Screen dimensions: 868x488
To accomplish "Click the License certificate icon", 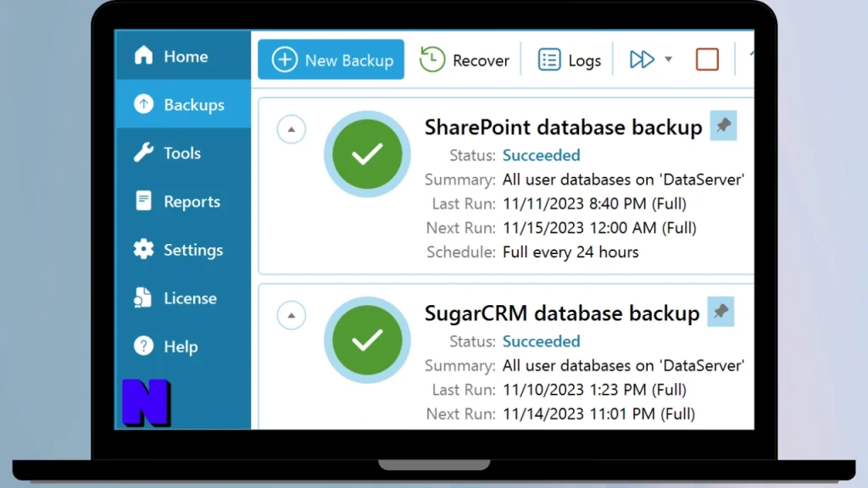I will point(142,297).
